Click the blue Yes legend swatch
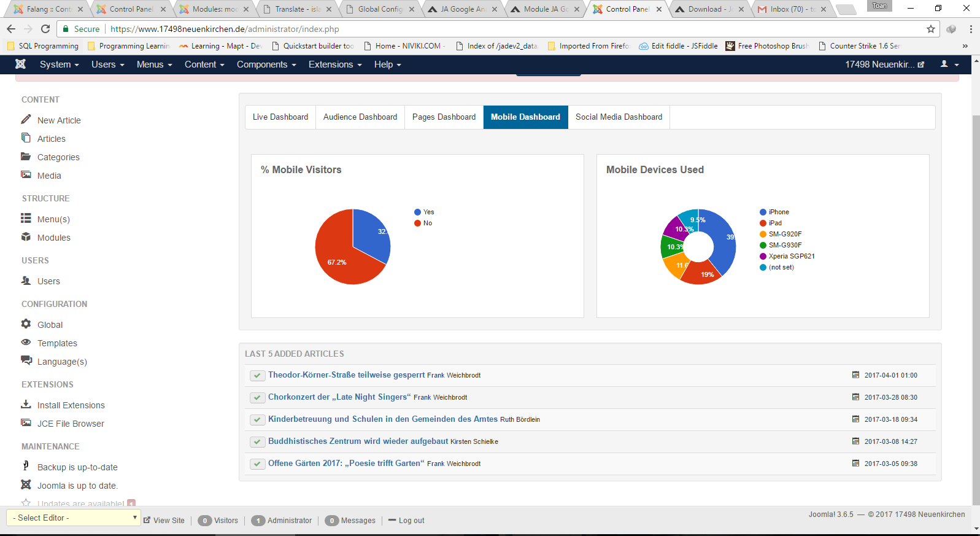The image size is (980, 536). pyautogui.click(x=417, y=212)
